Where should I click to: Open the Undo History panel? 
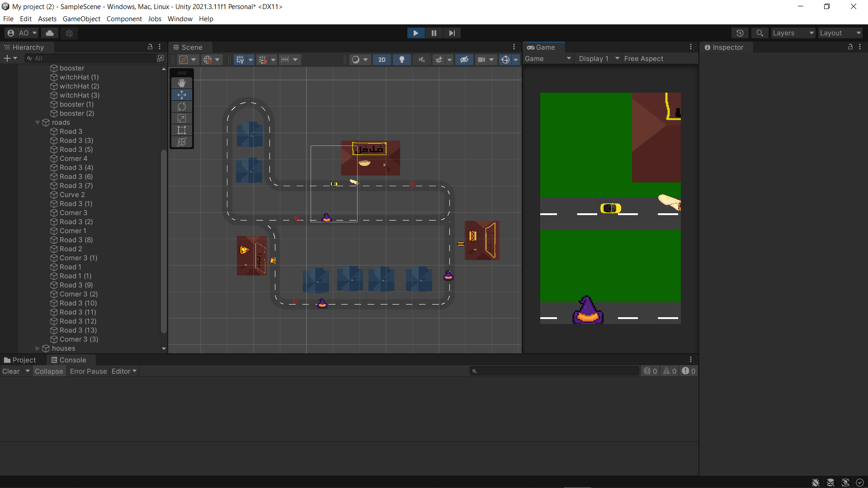tap(740, 33)
